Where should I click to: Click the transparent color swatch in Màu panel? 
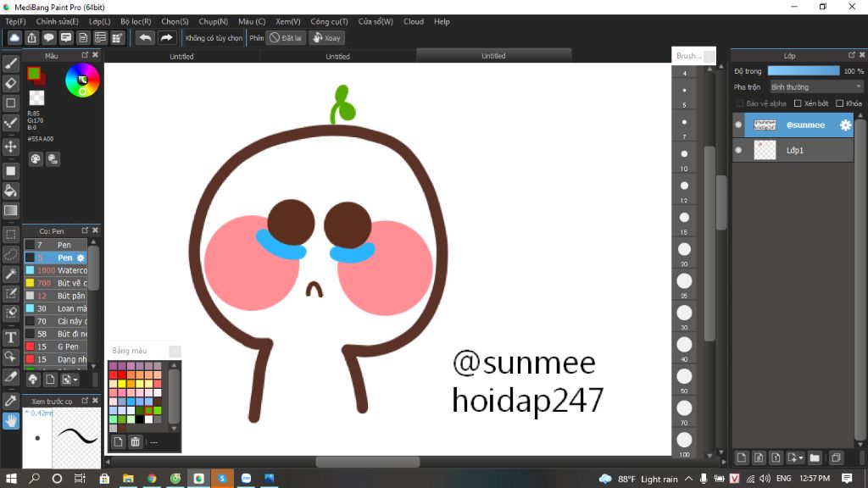[x=36, y=98]
